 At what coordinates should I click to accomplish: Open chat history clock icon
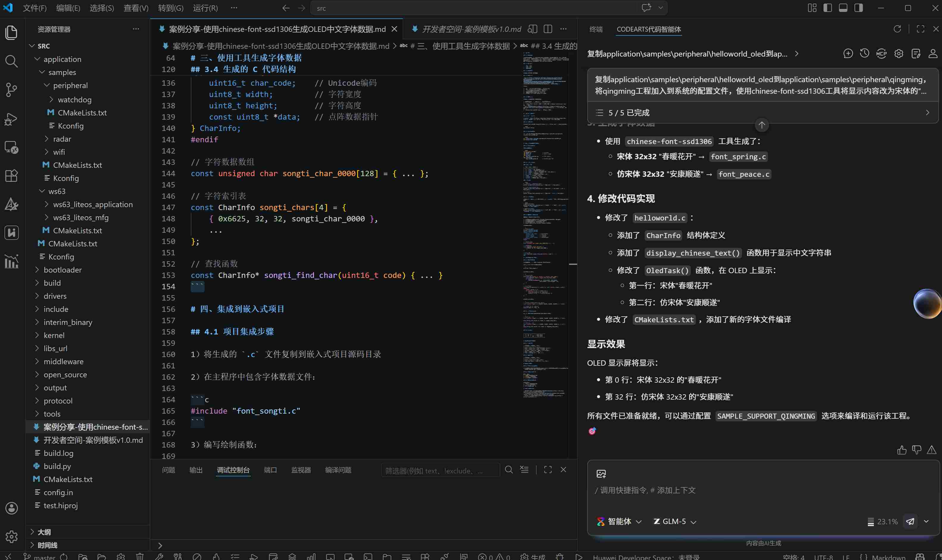864,54
